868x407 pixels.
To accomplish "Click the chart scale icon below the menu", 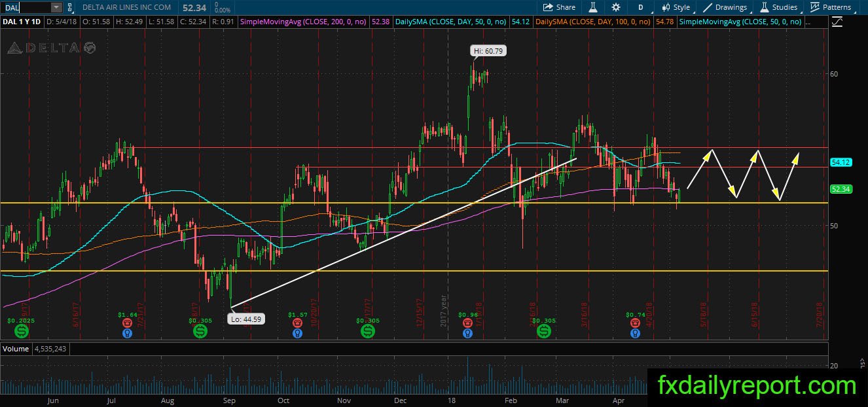I will point(837,22).
